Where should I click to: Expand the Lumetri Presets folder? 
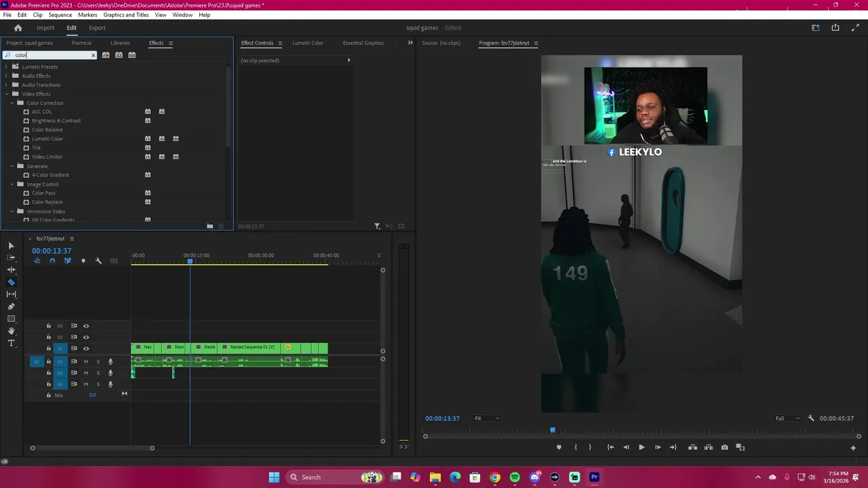point(6,66)
